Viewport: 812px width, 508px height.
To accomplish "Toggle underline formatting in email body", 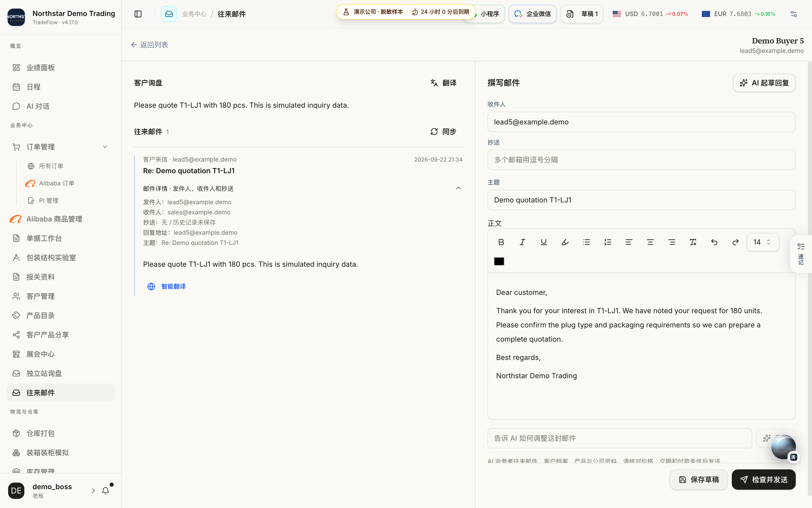I will pyautogui.click(x=544, y=242).
